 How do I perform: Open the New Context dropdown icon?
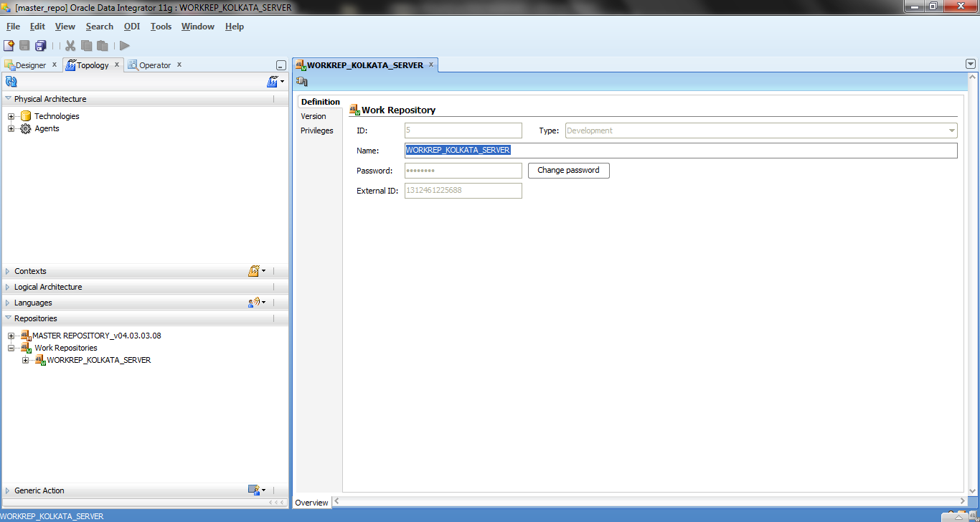pos(257,271)
